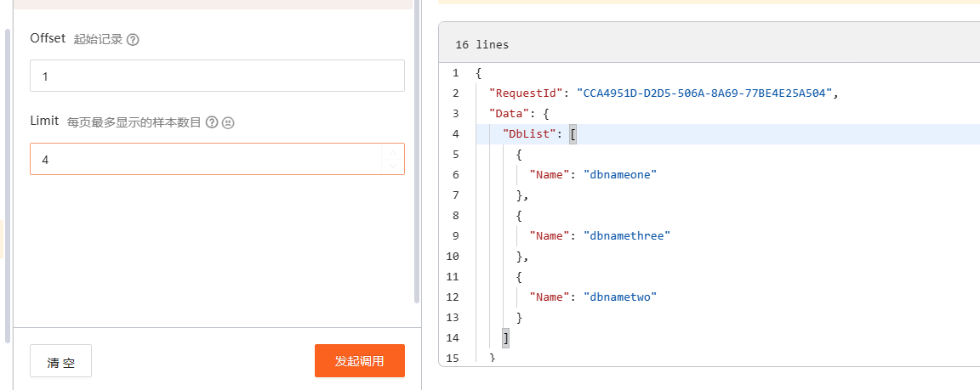Image resolution: width=980 pixels, height=390 pixels.
Task: Click the Limit help question-mark icon
Action: tap(212, 122)
